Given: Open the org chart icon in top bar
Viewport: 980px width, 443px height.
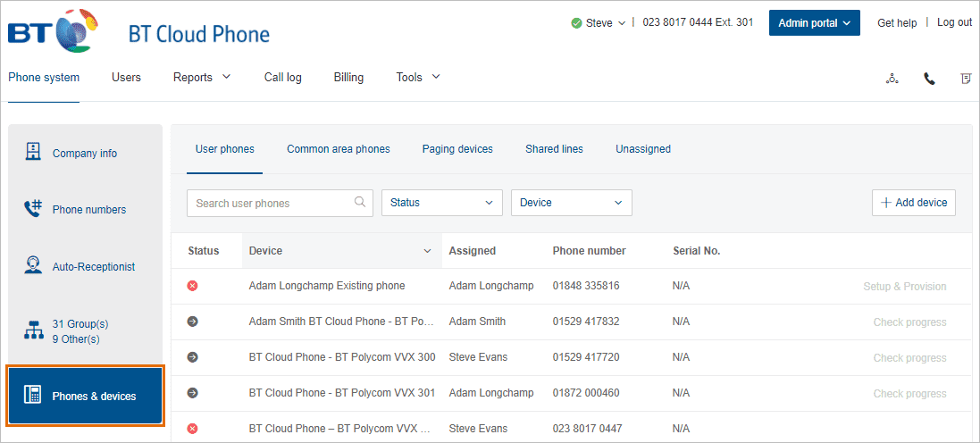Looking at the screenshot, I should (892, 79).
